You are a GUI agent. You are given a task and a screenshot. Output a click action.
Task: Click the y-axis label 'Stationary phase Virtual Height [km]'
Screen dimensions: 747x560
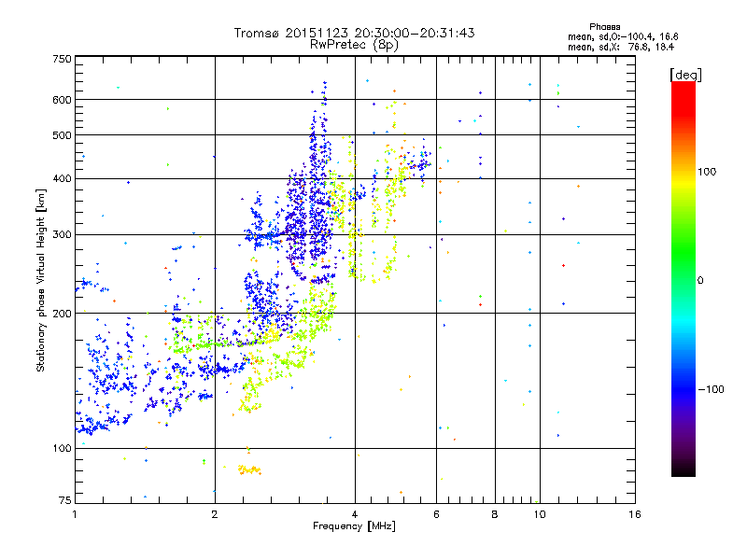point(41,280)
